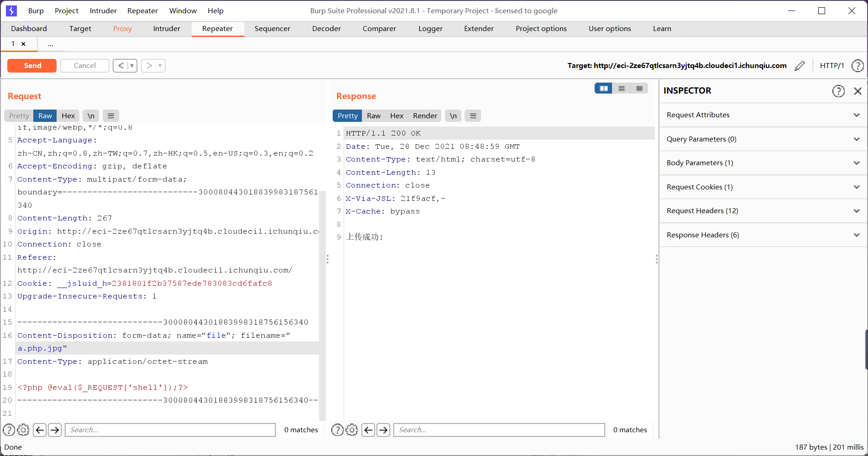Open next-history dropdown arrow
Image resolution: width=868 pixels, height=456 pixels.
(x=160, y=66)
